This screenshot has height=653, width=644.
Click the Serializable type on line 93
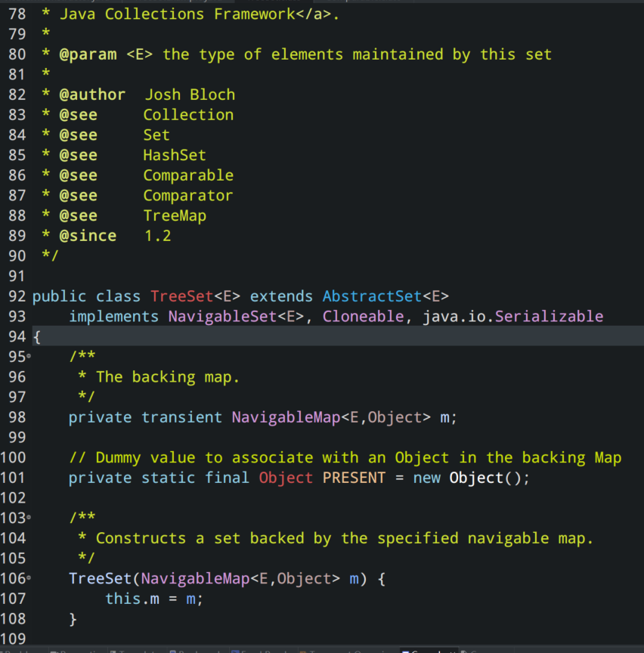pos(549,317)
